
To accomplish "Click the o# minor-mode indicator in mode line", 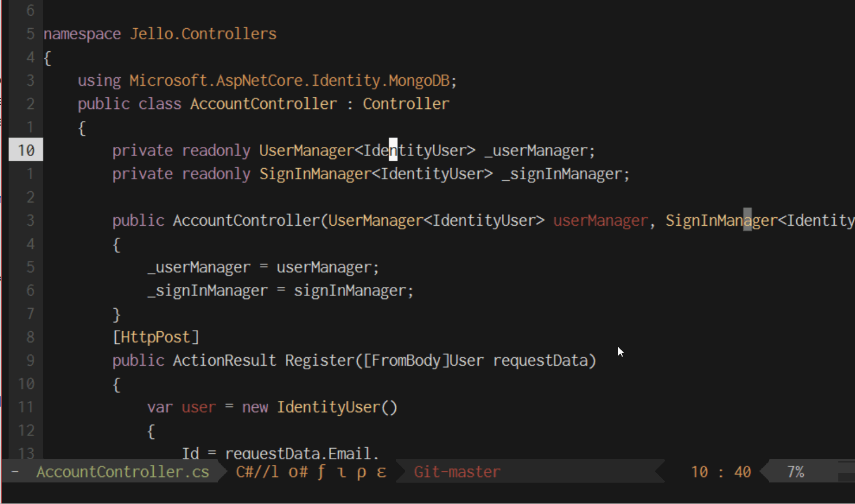I will pos(298,472).
